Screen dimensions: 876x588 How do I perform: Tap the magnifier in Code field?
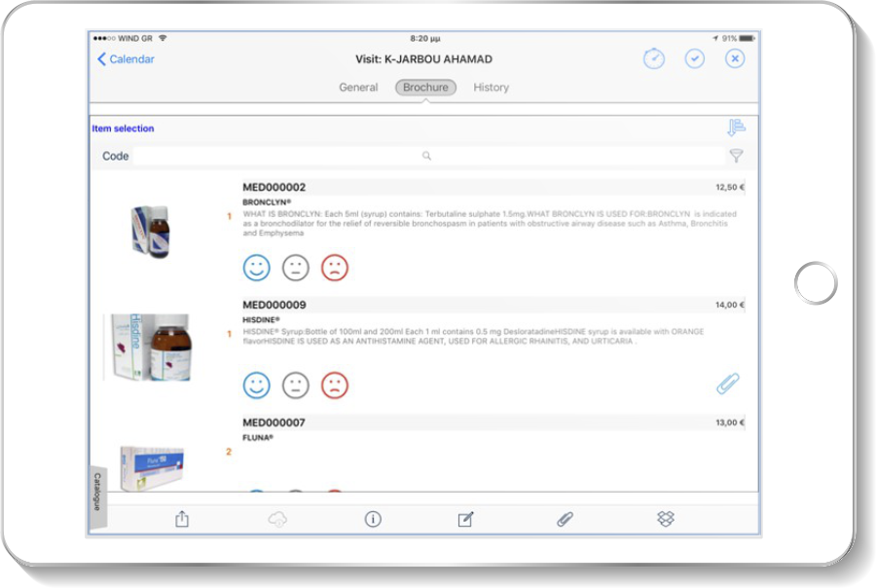click(426, 156)
